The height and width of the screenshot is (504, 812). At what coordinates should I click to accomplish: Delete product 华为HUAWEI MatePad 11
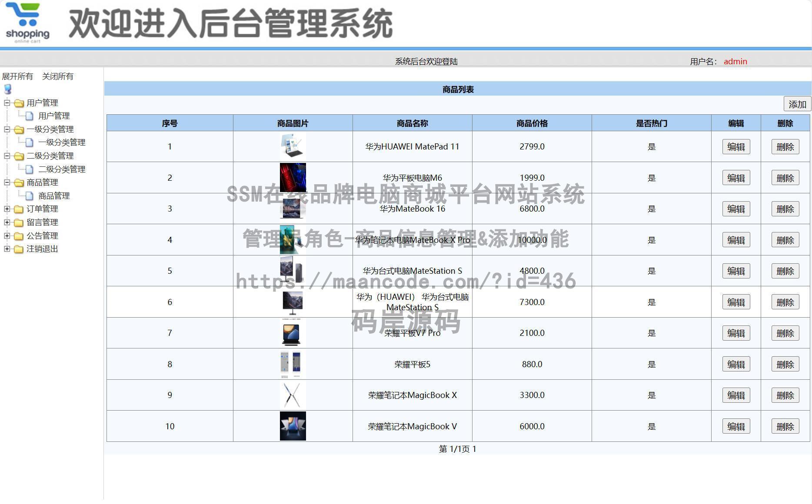click(785, 147)
